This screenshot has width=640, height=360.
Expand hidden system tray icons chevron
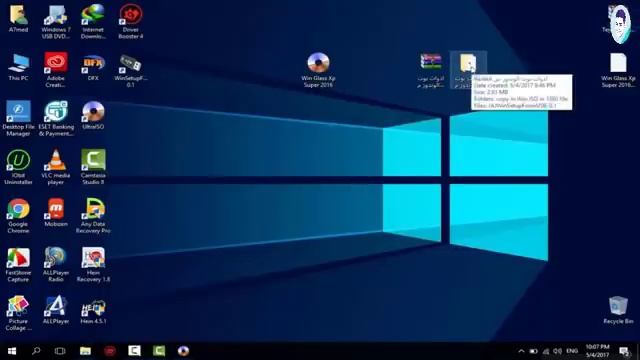click(521, 351)
